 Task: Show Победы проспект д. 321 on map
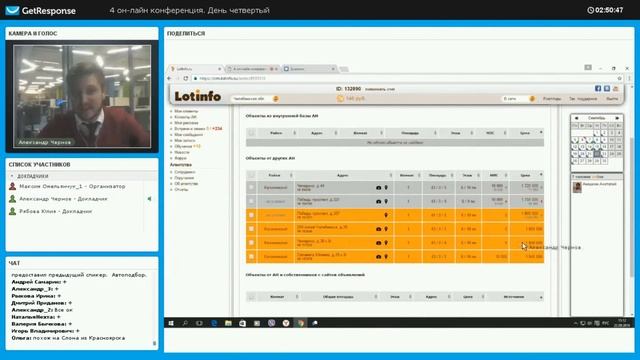click(386, 201)
